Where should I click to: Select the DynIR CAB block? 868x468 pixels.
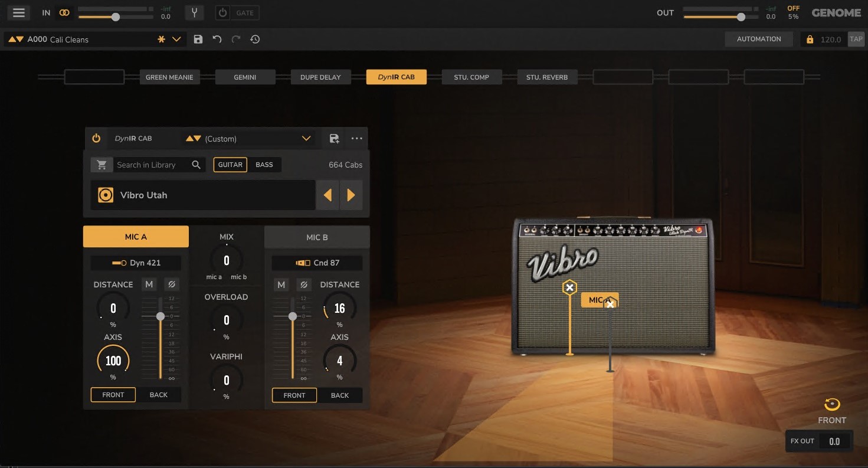coord(396,77)
